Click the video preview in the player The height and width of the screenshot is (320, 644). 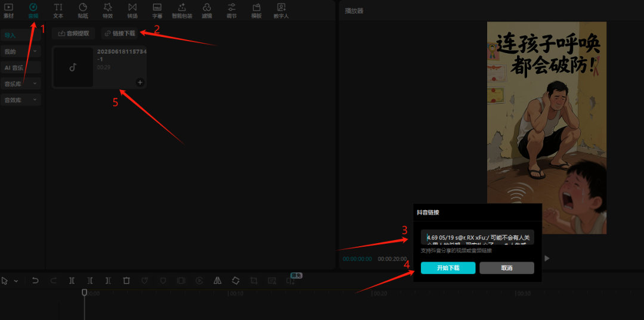coord(547,128)
